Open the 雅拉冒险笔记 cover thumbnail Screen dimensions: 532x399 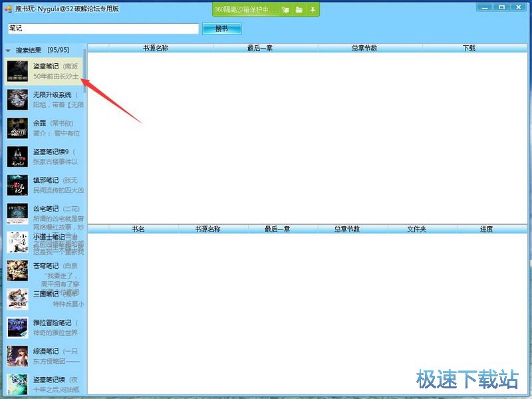[x=17, y=327]
